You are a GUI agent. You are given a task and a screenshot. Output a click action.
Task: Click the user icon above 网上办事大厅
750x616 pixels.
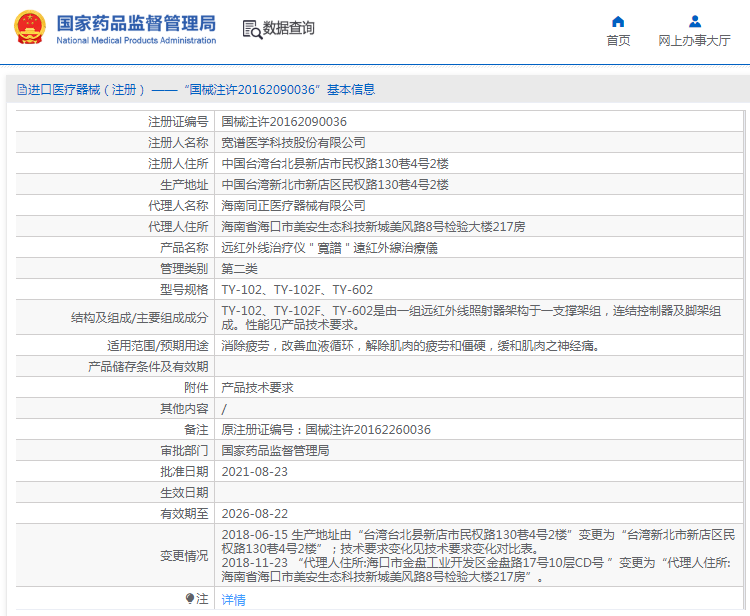coord(694,21)
